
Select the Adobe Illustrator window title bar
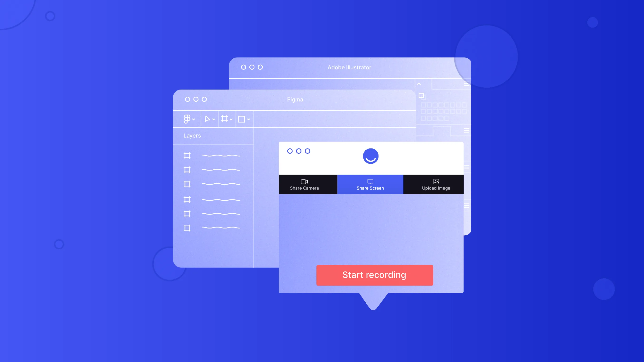pos(349,67)
